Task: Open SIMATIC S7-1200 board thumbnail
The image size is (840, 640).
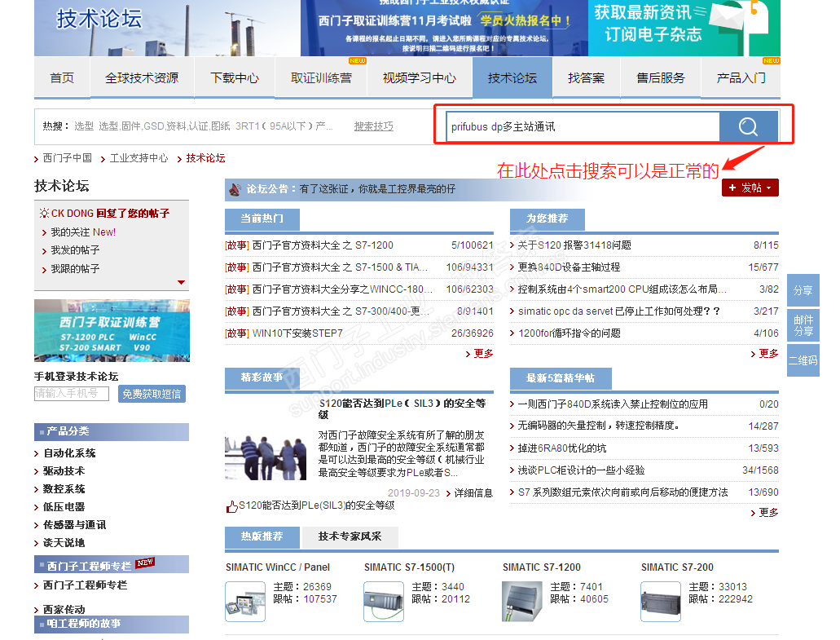Action: pos(521,602)
